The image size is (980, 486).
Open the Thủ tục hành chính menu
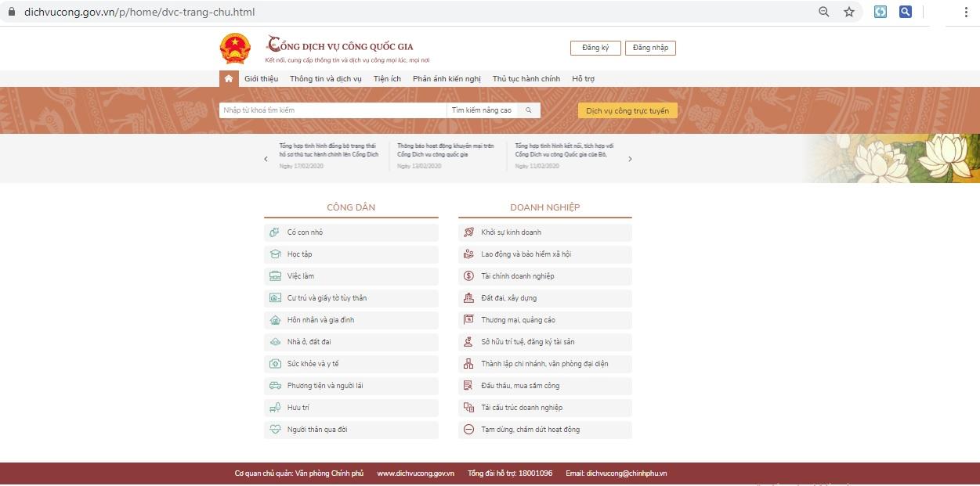pos(526,79)
